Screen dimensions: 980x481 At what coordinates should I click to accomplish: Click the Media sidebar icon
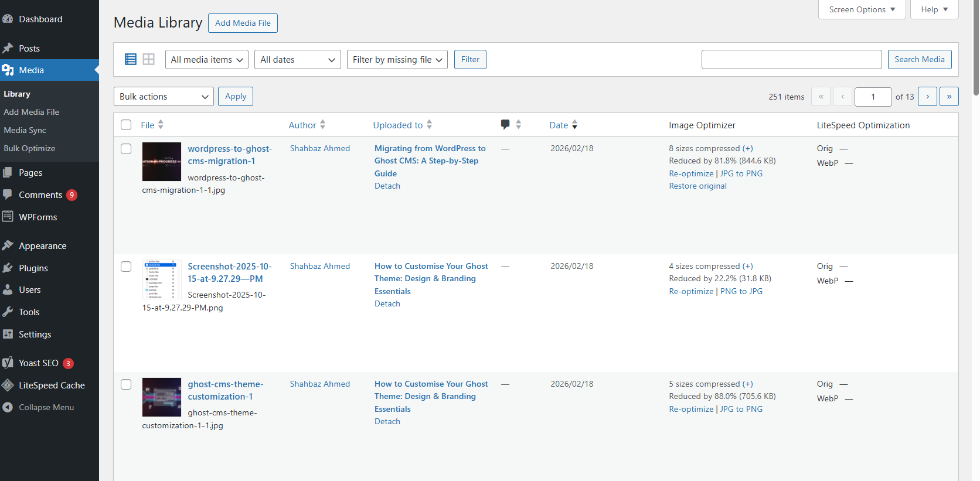tap(8, 70)
